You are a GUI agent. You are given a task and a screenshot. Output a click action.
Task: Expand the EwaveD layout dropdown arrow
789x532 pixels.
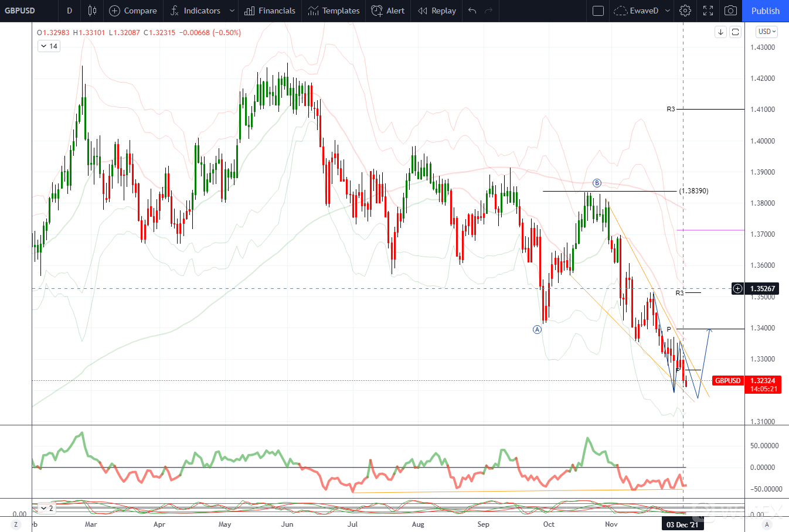pos(668,11)
